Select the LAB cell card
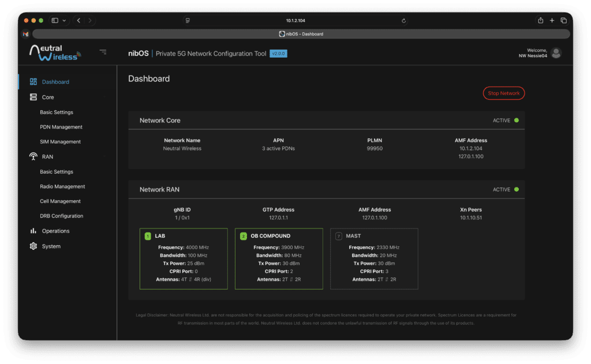The width and height of the screenshot is (591, 364). coord(184,258)
